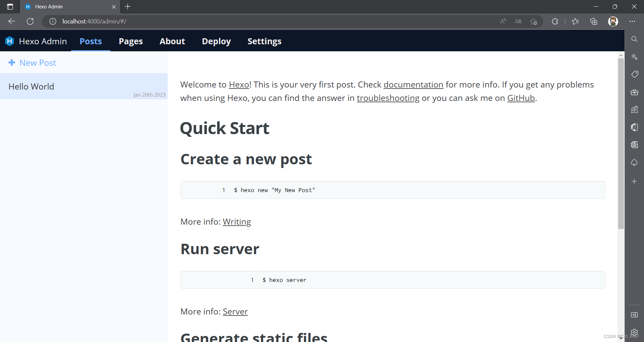Open the Favorites list icon

(x=575, y=21)
